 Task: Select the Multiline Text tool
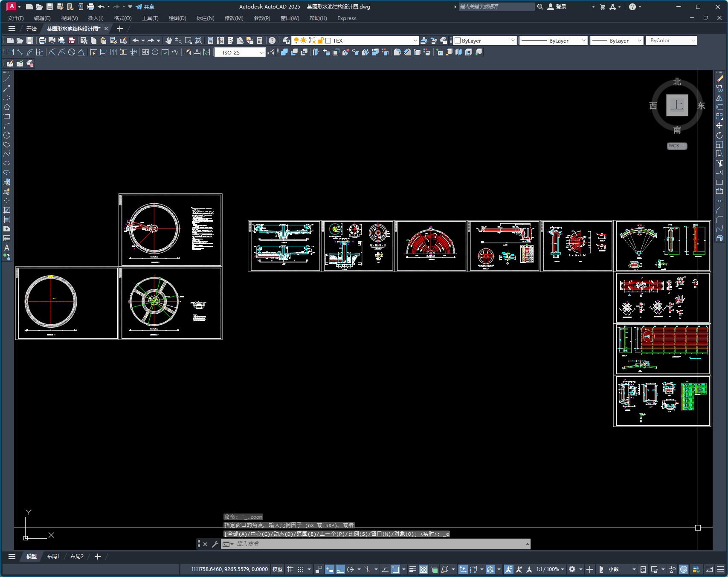point(7,248)
